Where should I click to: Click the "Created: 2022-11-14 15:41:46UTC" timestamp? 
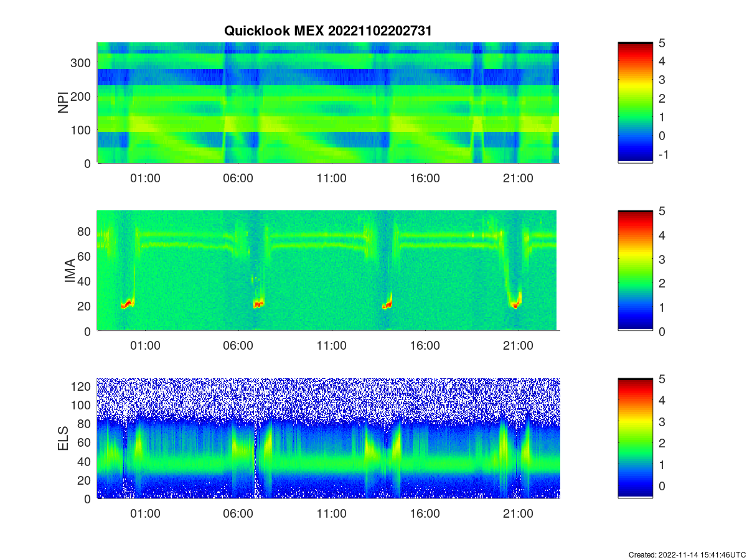pos(686,554)
